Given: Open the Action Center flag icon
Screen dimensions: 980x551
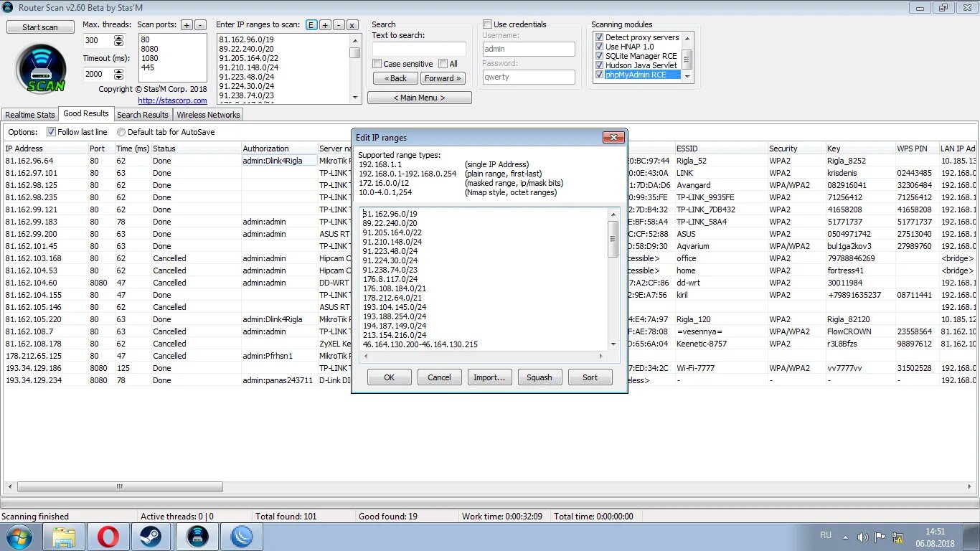Looking at the screenshot, I should 880,537.
